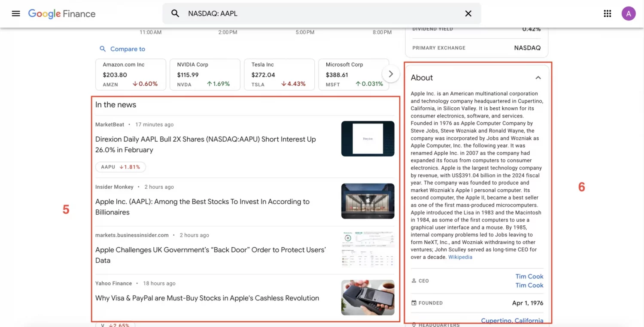Screen dimensions: 644x327
Task: Open the hamburger main menu
Action: tap(16, 13)
